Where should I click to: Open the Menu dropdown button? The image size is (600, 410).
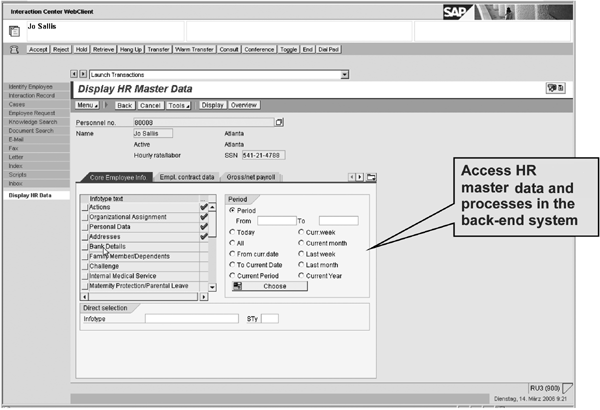coord(87,105)
